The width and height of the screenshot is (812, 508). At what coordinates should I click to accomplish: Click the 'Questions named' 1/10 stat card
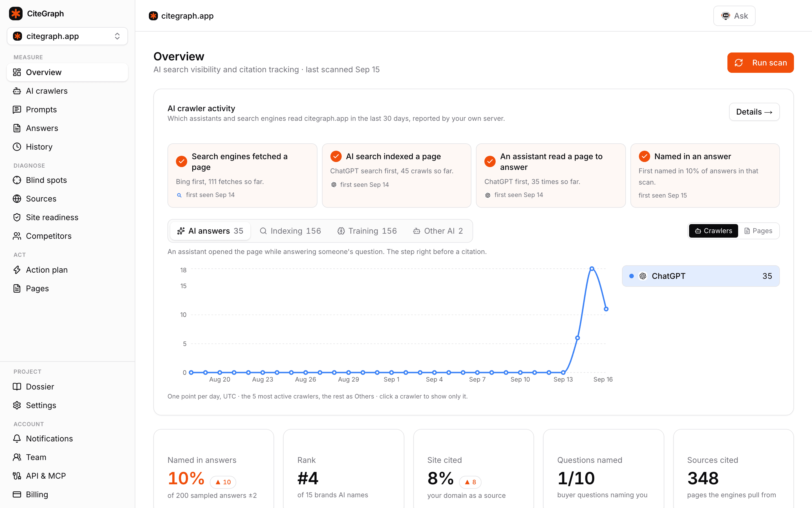coord(603,469)
